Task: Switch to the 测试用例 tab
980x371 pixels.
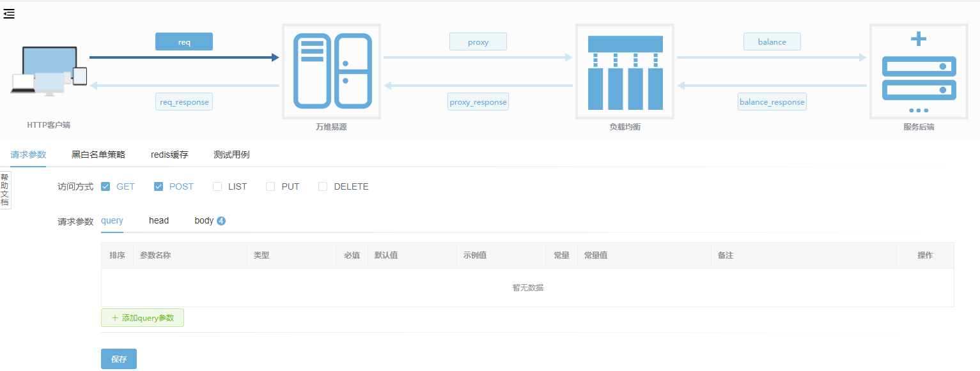Action: coord(231,155)
